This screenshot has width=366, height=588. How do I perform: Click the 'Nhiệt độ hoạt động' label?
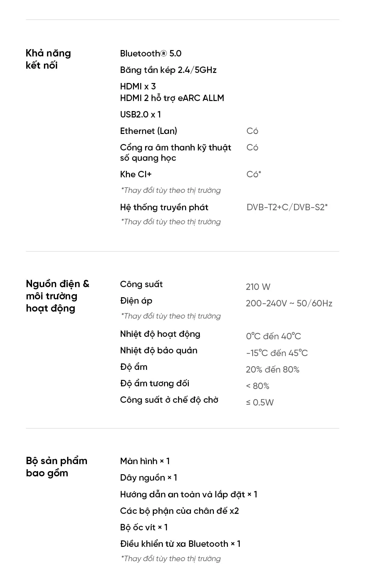160,334
